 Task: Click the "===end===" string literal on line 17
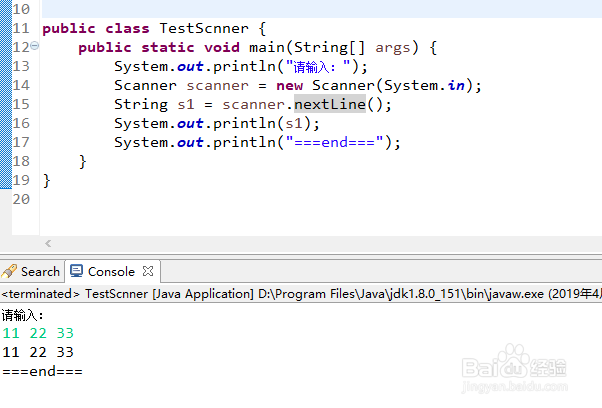tap(334, 142)
